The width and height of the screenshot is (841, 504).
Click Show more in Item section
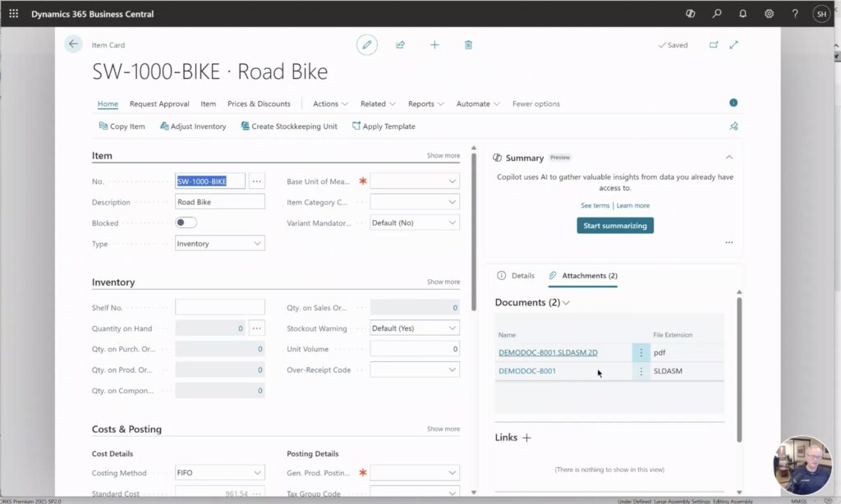point(443,155)
